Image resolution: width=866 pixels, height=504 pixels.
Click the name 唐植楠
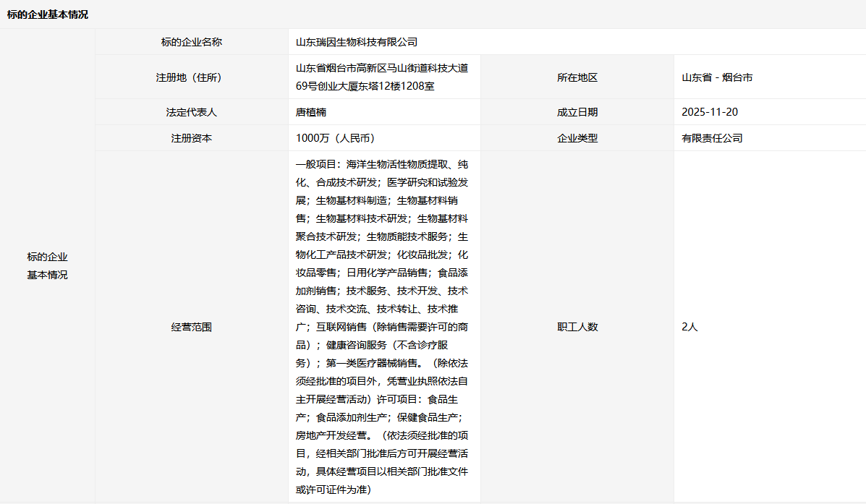click(311, 112)
